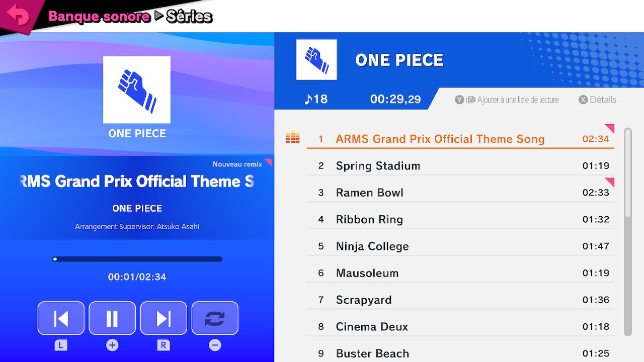
Task: Click the plus button icon under pause
Action: [x=112, y=345]
